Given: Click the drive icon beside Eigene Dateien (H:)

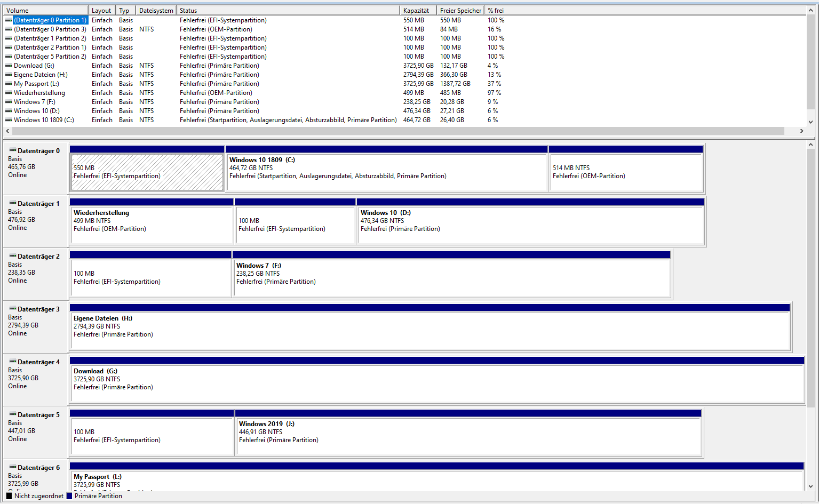Looking at the screenshot, I should point(9,75).
